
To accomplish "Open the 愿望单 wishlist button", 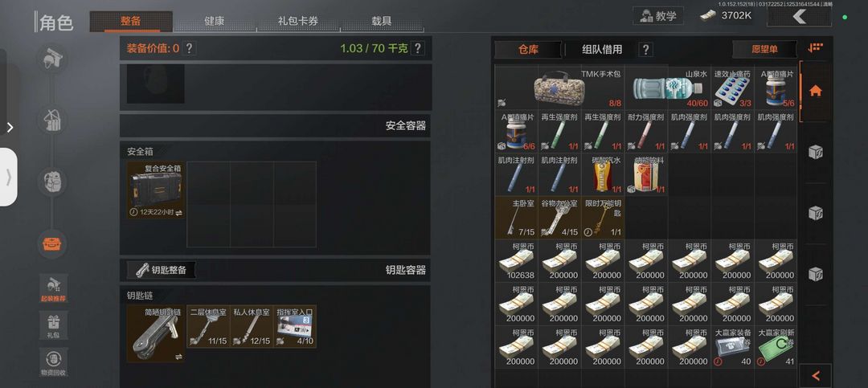I will [764, 49].
